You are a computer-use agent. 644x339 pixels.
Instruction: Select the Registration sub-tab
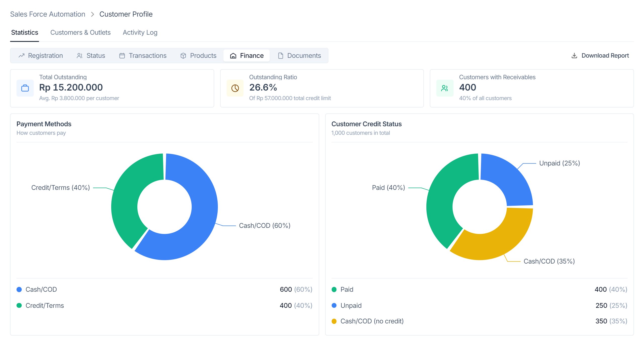click(x=41, y=56)
